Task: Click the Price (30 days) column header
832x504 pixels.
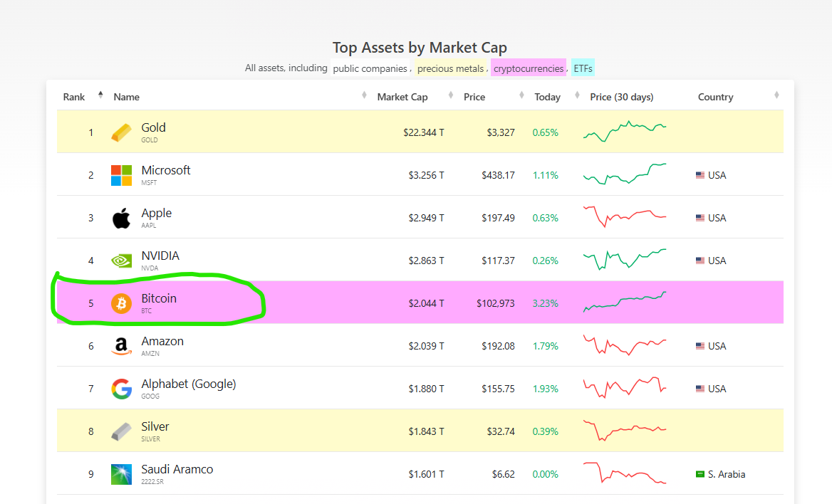Action: point(621,97)
